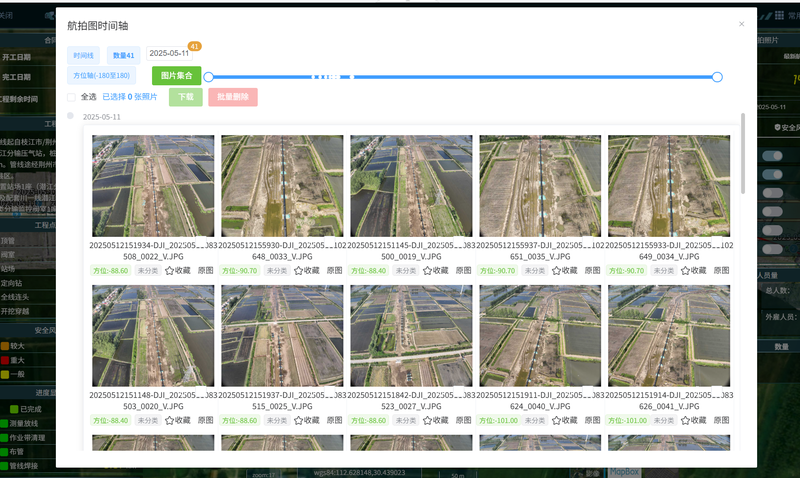
Task: Favorite photo 648_0033_V.JPG with star icon
Action: (298, 271)
